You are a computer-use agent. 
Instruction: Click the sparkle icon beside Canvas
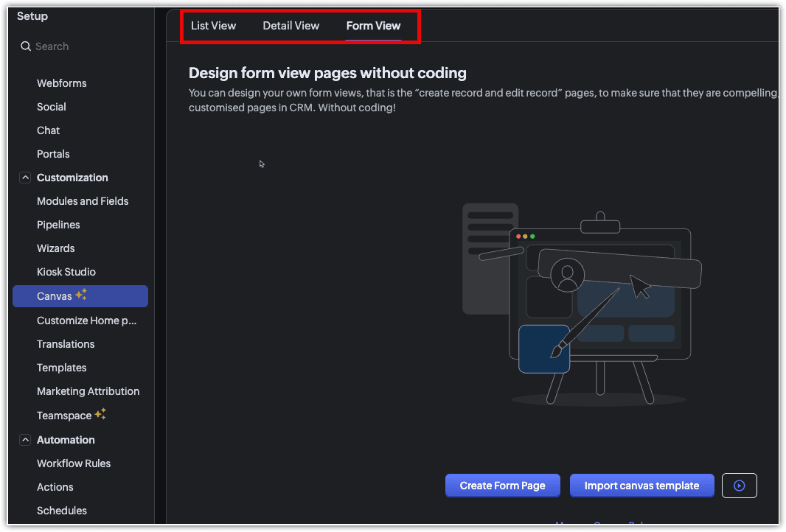[x=81, y=295]
